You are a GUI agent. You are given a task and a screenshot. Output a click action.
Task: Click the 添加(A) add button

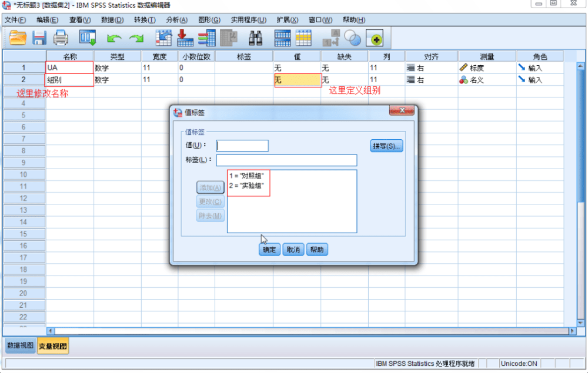pos(211,187)
